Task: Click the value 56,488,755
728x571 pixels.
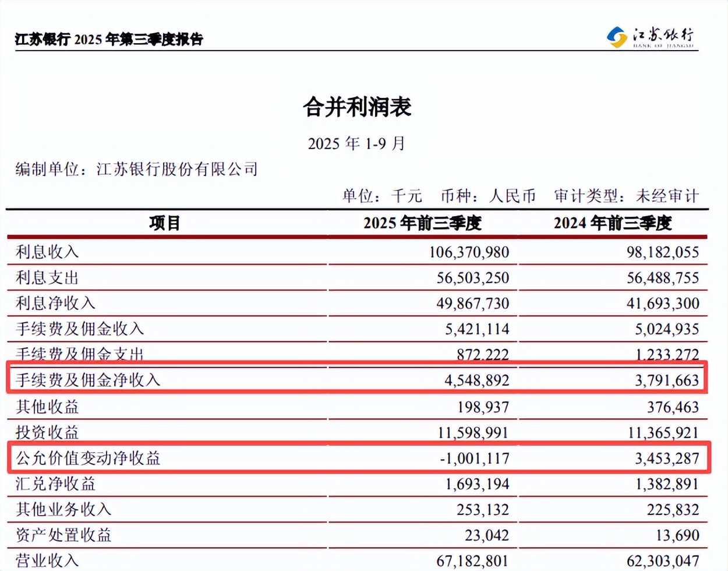Action: coord(663,278)
